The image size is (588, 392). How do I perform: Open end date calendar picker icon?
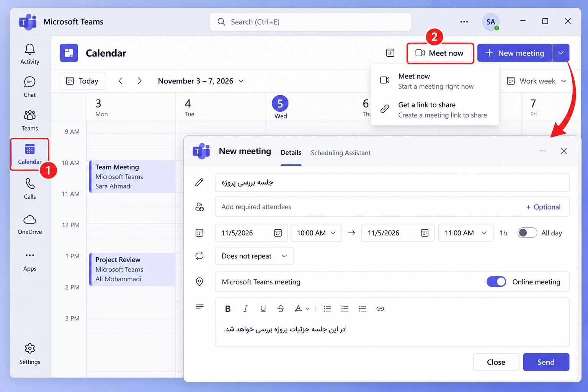tap(425, 233)
